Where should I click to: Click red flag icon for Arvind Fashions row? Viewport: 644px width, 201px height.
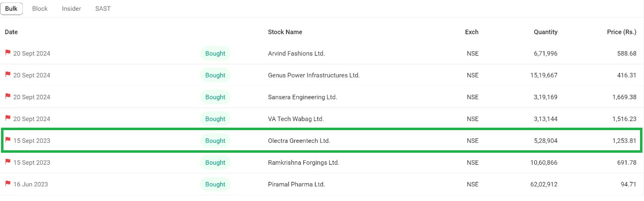click(8, 53)
